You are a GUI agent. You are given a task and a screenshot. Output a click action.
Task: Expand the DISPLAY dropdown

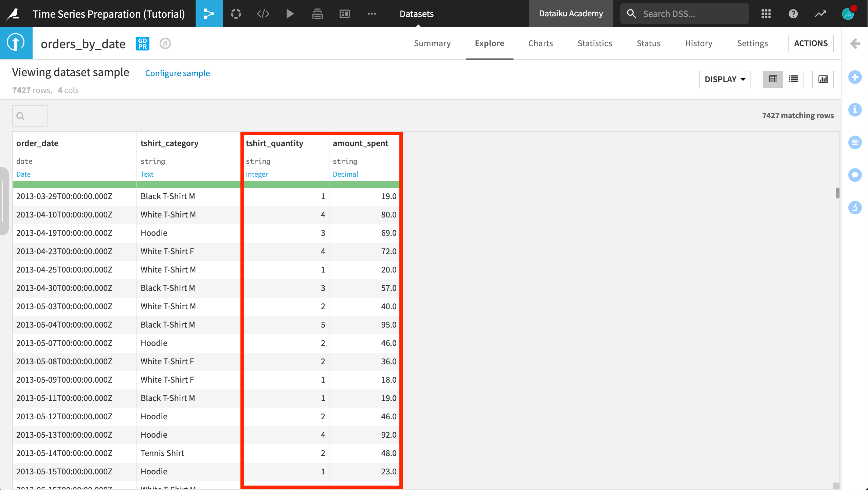(724, 79)
